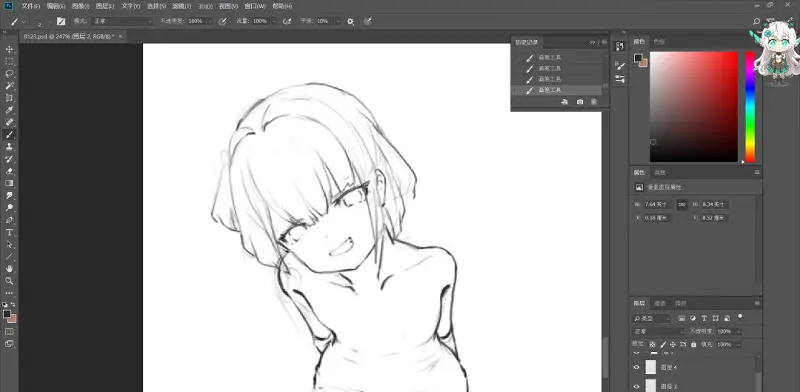Click the foreground color swatch in Color panel
Viewport: 800px width, 392px height.
638,58
